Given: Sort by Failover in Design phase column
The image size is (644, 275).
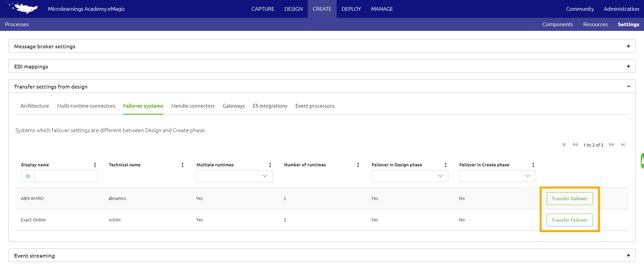Looking at the screenshot, I should pos(446,165).
